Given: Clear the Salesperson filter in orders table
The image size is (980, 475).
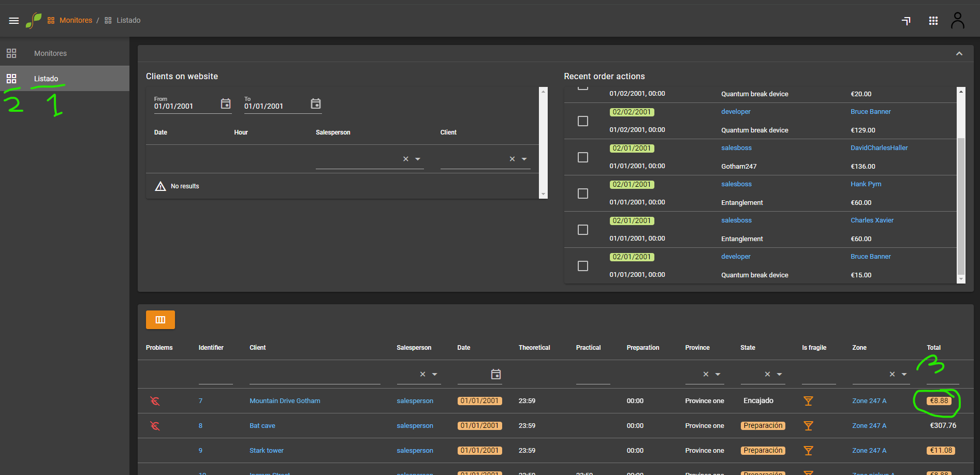Looking at the screenshot, I should [x=422, y=374].
